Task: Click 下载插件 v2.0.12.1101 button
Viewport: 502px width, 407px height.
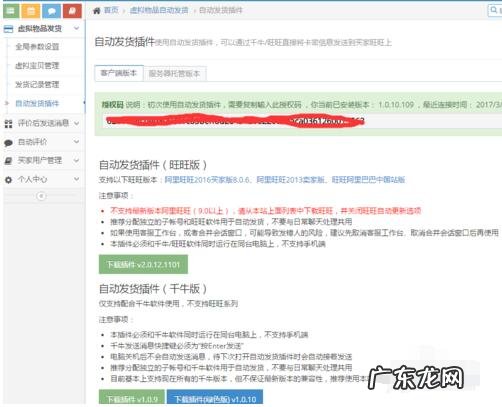Action: point(143,265)
